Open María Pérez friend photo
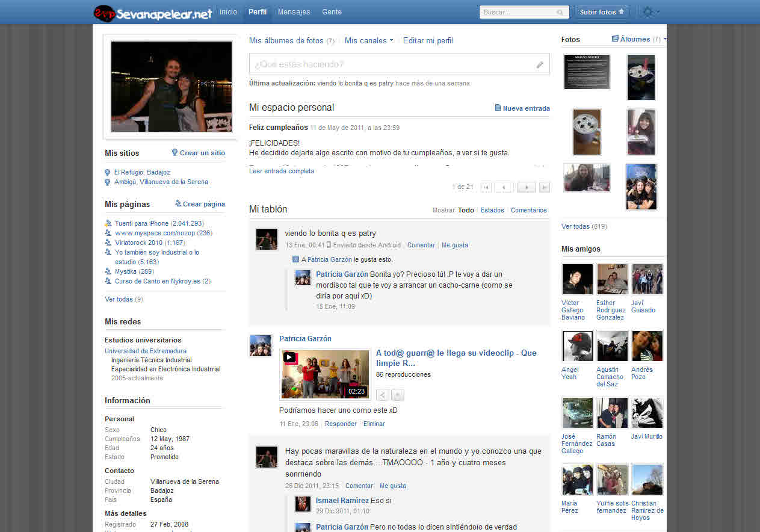Screen dimensions: 760x532 point(577,480)
